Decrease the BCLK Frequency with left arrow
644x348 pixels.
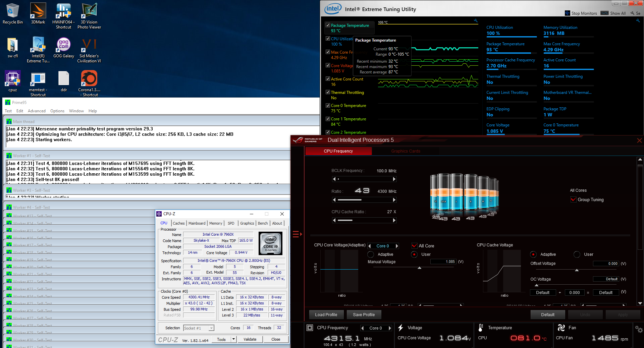(x=334, y=179)
